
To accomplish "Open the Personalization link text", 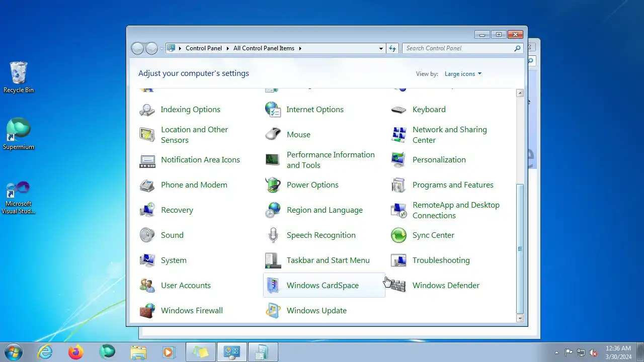I will [439, 160].
